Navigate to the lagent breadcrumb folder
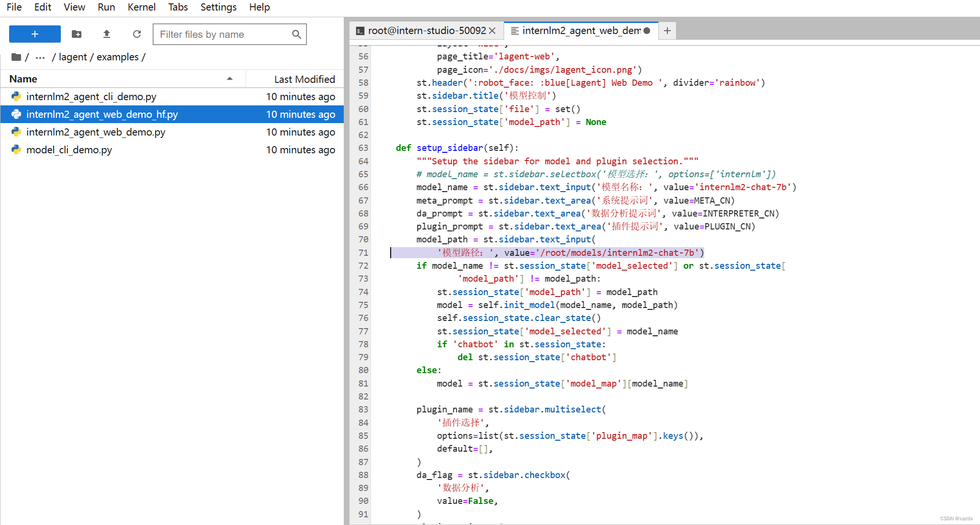 73,57
